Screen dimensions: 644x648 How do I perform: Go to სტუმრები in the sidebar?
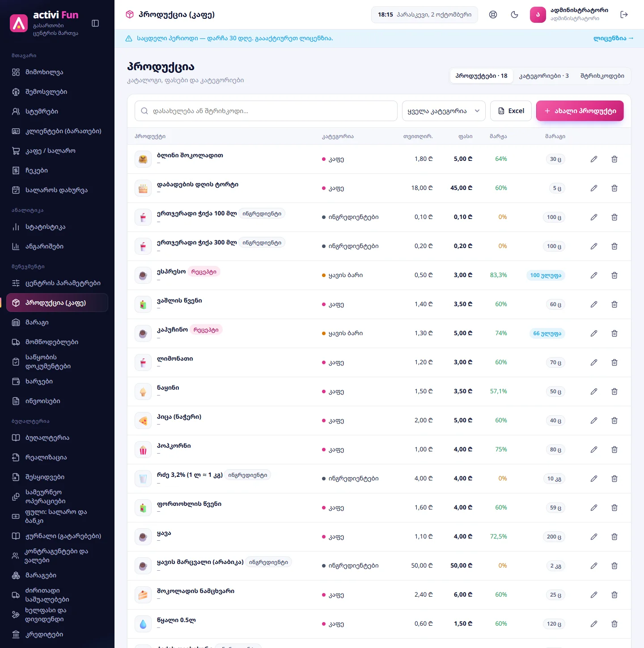[x=57, y=112]
